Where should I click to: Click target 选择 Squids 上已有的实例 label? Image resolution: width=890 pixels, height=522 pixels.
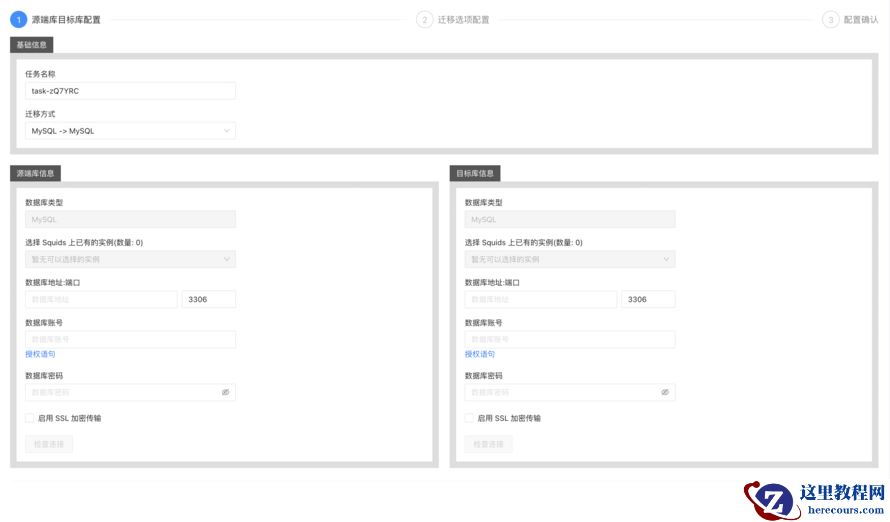[x=523, y=242]
